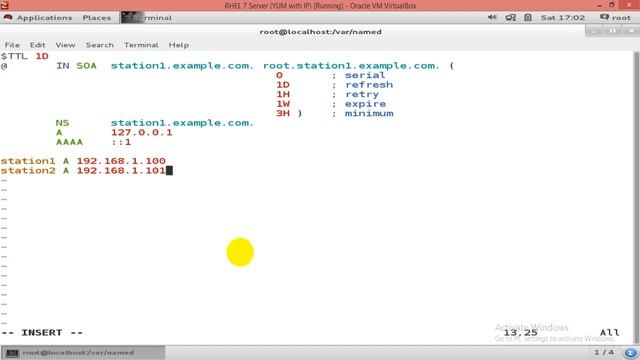Click the AAAA record type
640x360 pixels.
coord(69,142)
